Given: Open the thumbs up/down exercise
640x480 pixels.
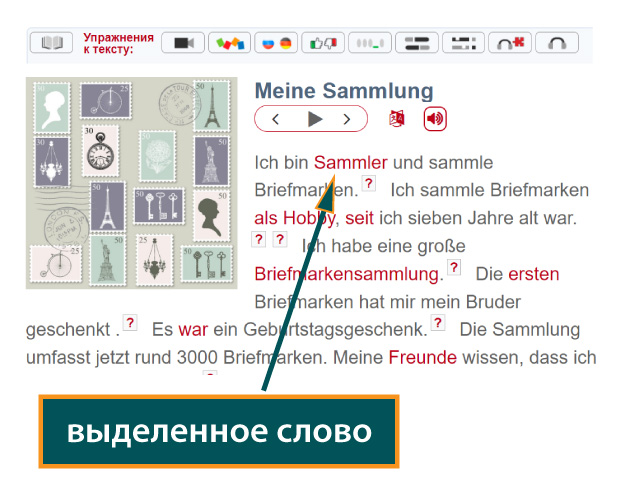Looking at the screenshot, I should tap(322, 43).
